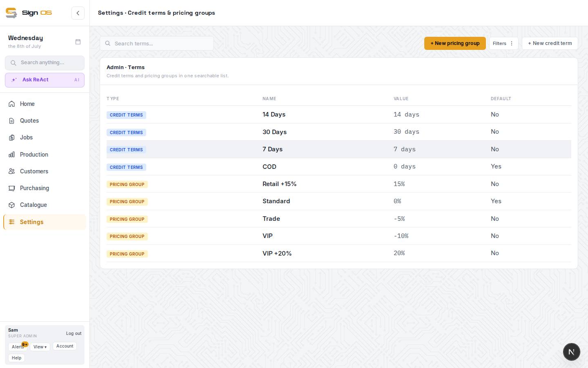Viewport: 588px width, 368px height.
Task: Open the View dropdown
Action: pyautogui.click(x=40, y=347)
